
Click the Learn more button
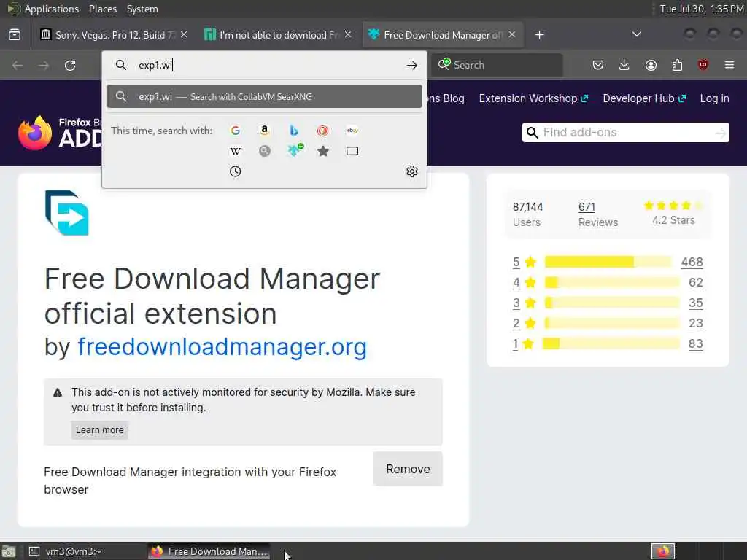pyautogui.click(x=99, y=430)
